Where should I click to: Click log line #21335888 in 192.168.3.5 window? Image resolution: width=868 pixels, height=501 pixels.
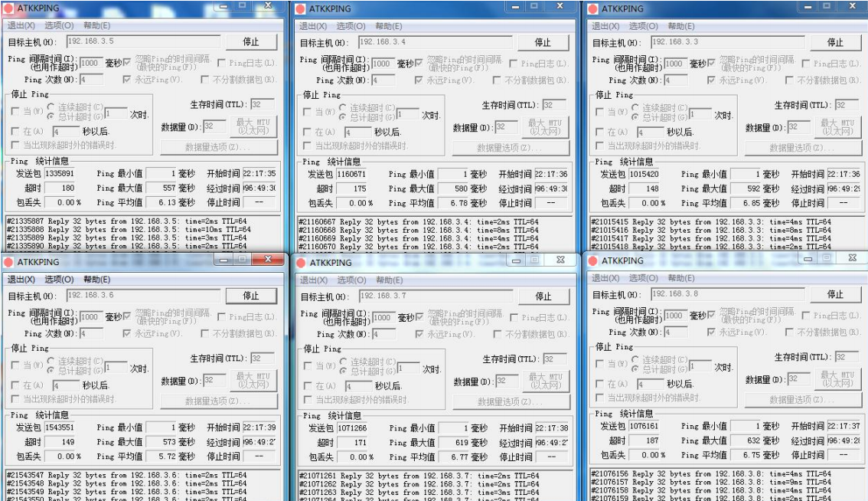point(129,230)
